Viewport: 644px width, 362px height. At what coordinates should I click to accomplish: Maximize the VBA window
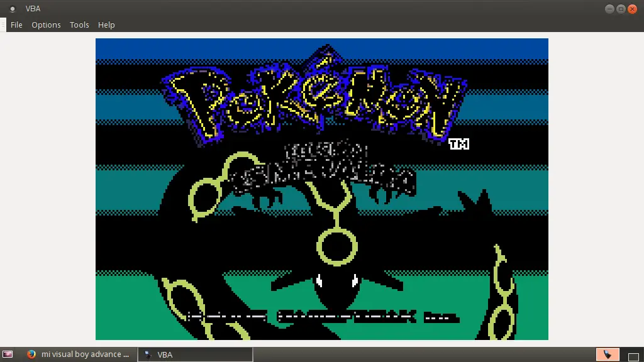click(621, 9)
